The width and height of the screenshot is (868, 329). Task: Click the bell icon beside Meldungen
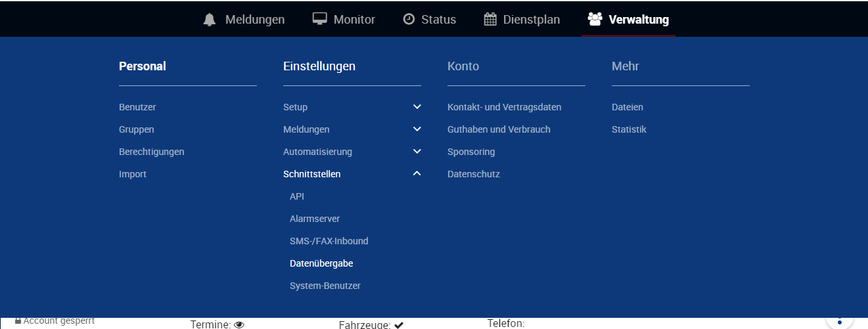[210, 20]
